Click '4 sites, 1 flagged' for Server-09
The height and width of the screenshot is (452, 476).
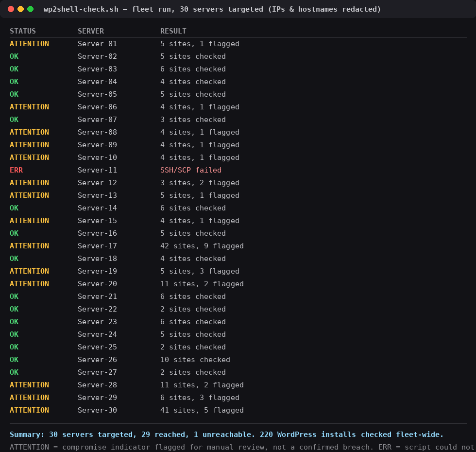coord(200,145)
